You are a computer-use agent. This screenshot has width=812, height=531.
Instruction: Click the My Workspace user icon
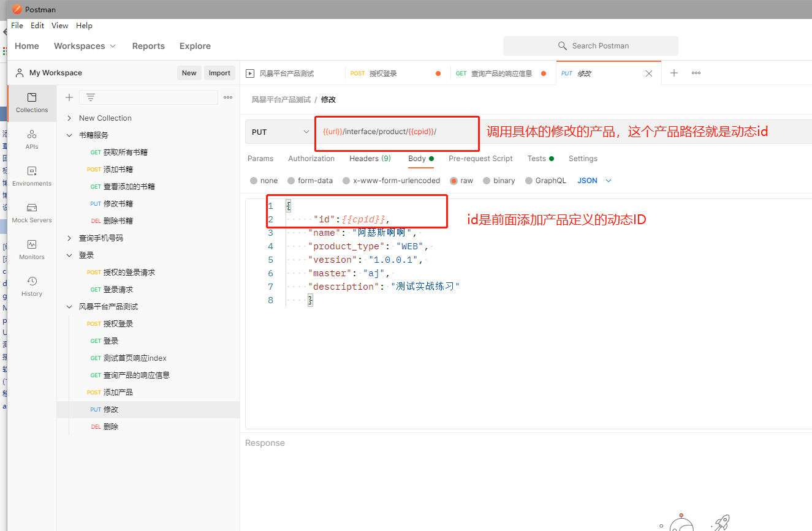tap(20, 73)
